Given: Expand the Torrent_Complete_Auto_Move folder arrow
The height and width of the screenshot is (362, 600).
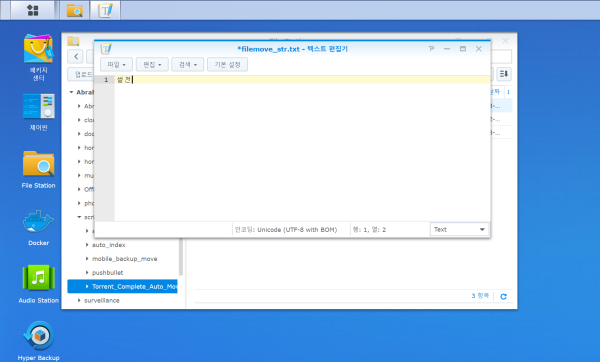Looking at the screenshot, I should coord(87,286).
